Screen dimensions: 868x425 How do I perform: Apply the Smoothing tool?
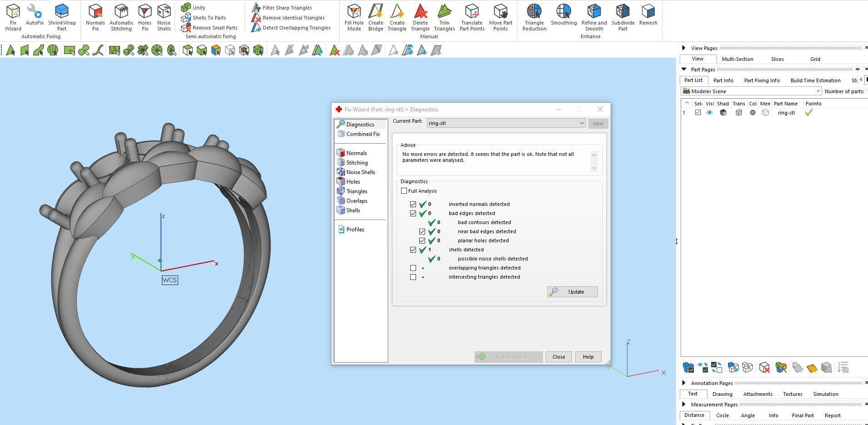564,15
